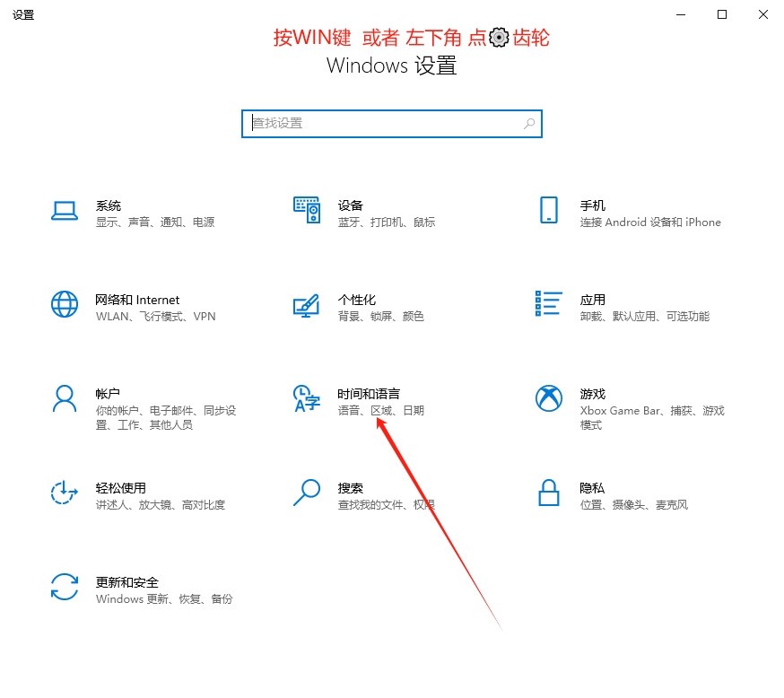Click the 搜索 magnifier category icon
Screen dimensions: 784x698
pos(307,493)
